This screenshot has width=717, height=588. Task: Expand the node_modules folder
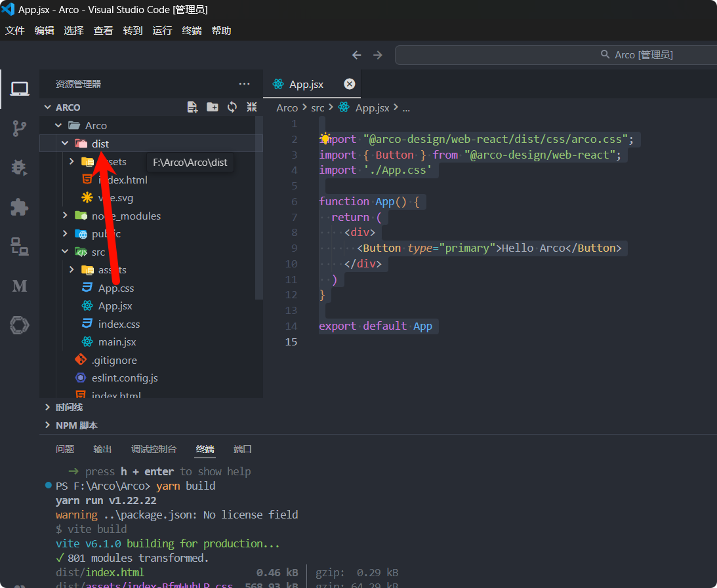pyautogui.click(x=65, y=216)
